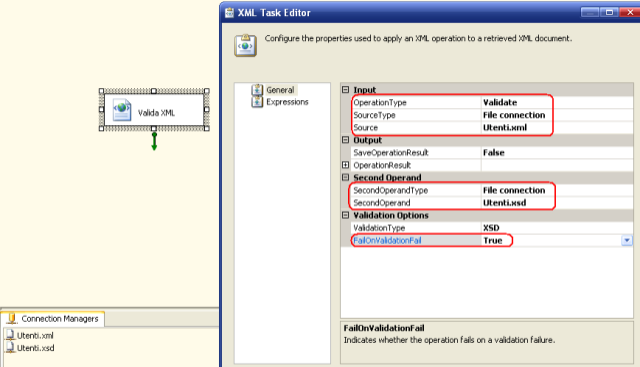Select the Valida XML task icon

[122, 110]
